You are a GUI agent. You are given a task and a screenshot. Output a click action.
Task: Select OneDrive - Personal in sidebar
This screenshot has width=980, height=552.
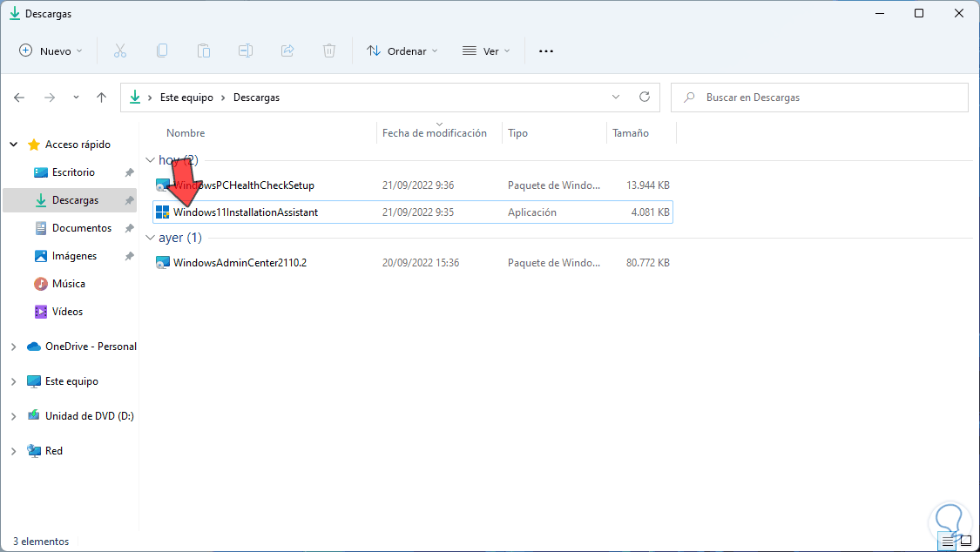91,347
